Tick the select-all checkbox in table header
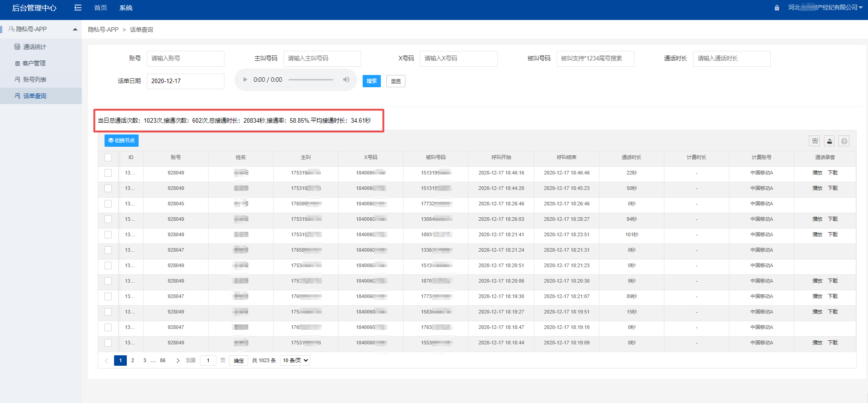Viewport: 868px width, 403px height. coord(108,158)
